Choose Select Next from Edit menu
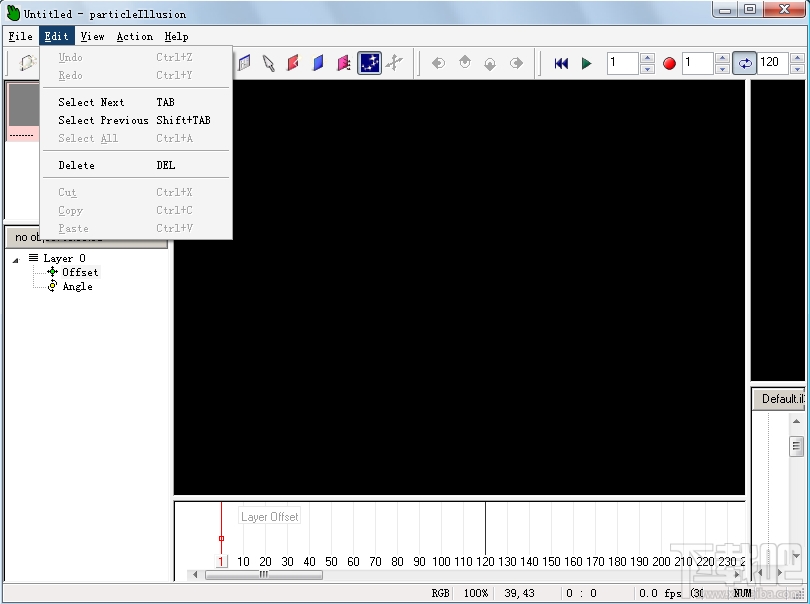Screen dimensions: 810x604 click(x=91, y=102)
